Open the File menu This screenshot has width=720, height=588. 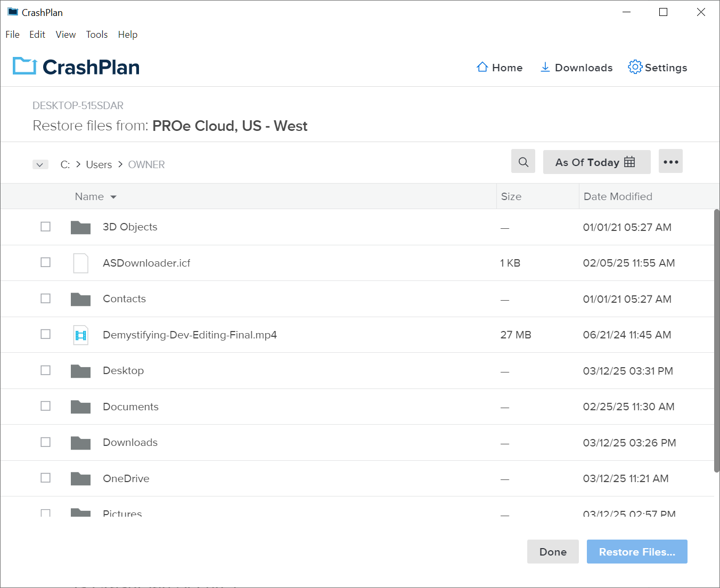pyautogui.click(x=12, y=35)
